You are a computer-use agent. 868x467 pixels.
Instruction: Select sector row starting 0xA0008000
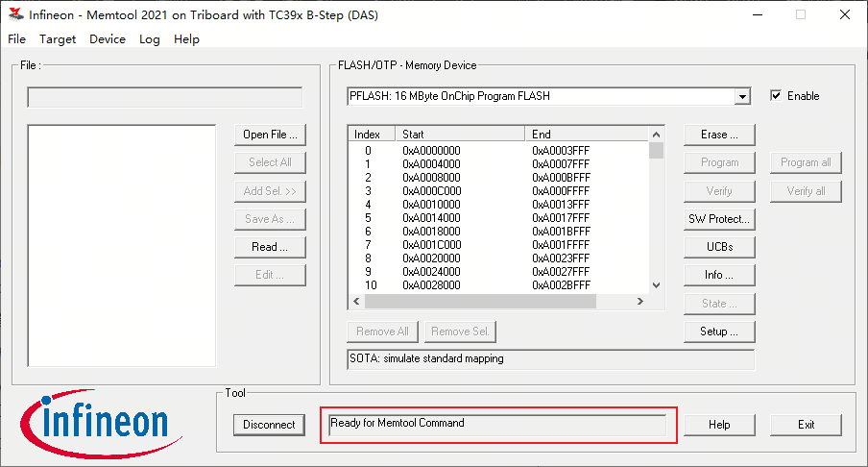(498, 177)
